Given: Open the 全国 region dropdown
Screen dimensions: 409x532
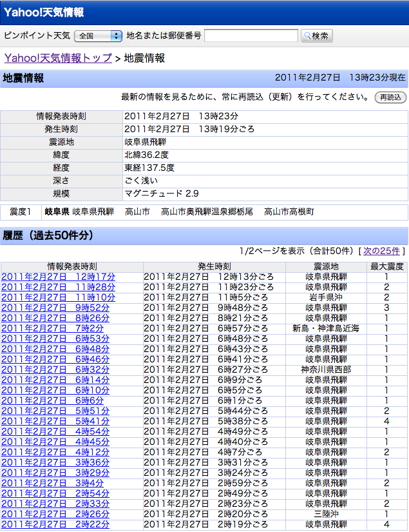Looking at the screenshot, I should (98, 36).
